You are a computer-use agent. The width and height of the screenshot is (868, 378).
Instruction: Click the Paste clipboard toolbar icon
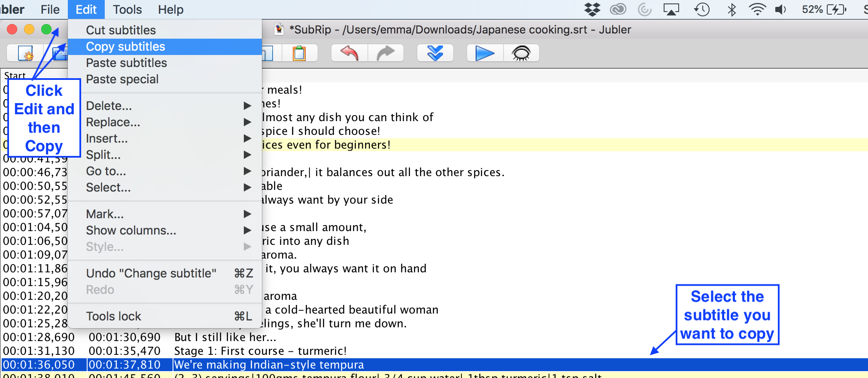point(299,53)
